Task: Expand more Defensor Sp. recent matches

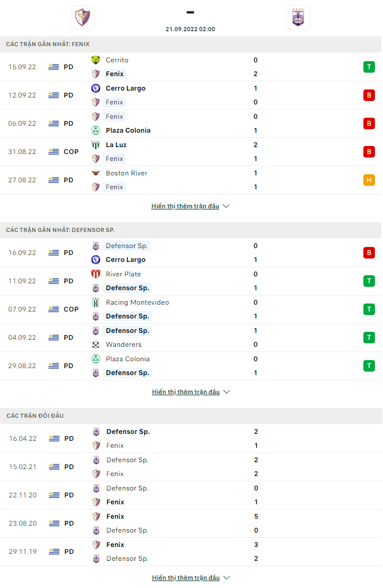Action: pyautogui.click(x=191, y=392)
